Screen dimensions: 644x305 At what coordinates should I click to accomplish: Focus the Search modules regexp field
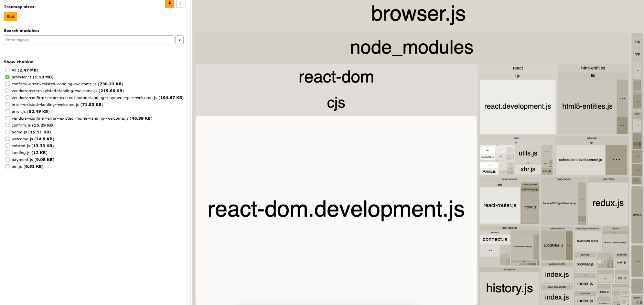(x=89, y=40)
